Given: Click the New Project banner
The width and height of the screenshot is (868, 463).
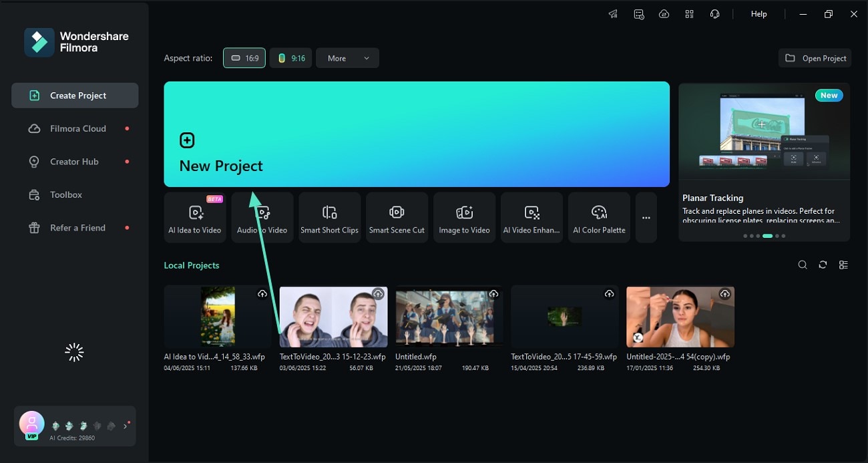Looking at the screenshot, I should pyautogui.click(x=417, y=134).
